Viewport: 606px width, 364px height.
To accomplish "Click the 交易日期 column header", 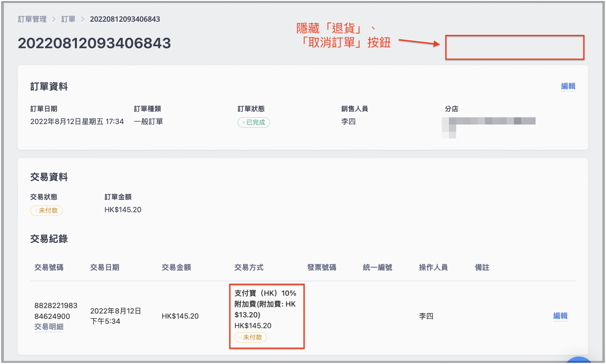I will [105, 267].
